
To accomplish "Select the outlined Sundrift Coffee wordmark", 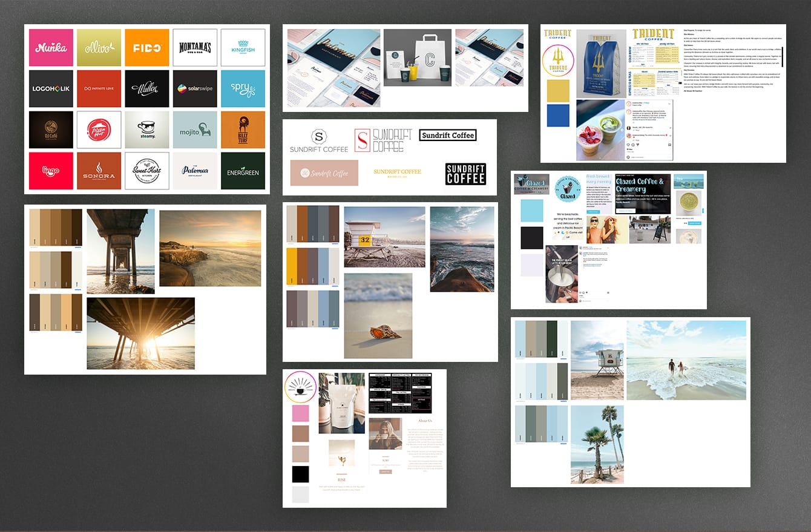I will 448,135.
